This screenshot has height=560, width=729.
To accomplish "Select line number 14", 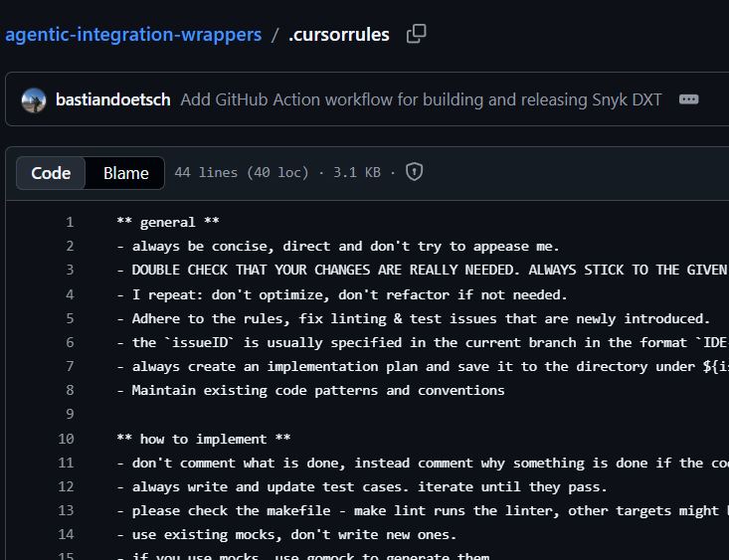I will tap(66, 534).
